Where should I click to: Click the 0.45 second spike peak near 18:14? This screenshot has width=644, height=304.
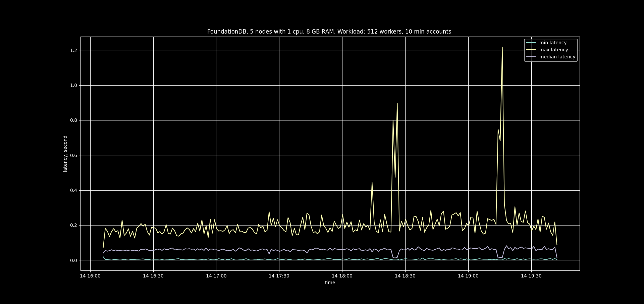372,183
